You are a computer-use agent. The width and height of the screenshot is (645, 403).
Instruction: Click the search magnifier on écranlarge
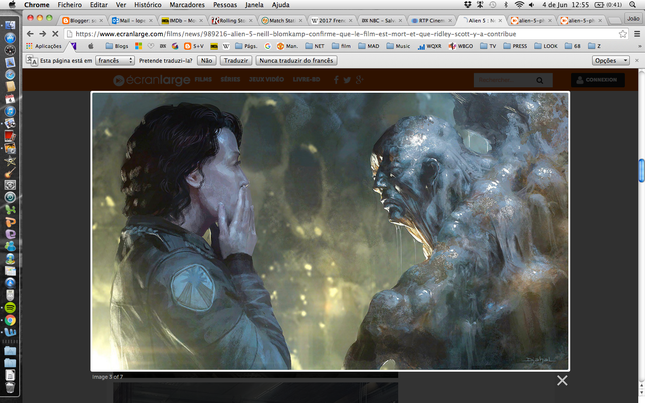[x=540, y=80]
